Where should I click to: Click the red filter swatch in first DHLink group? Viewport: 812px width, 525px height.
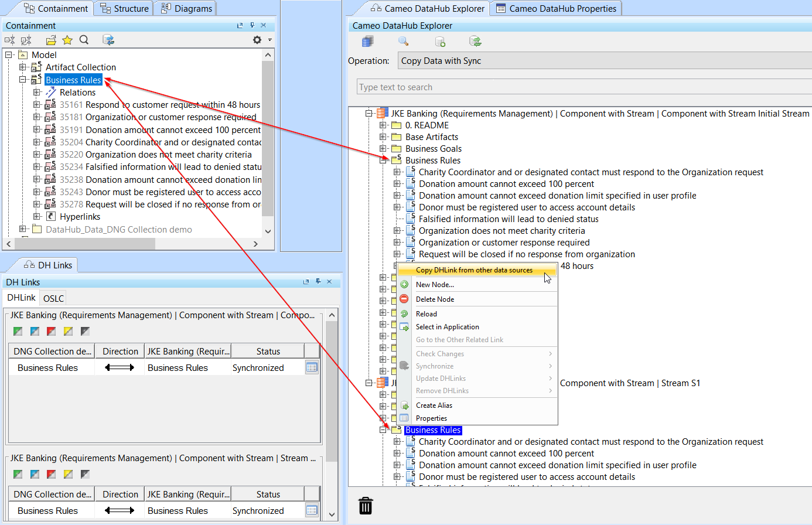tap(52, 332)
